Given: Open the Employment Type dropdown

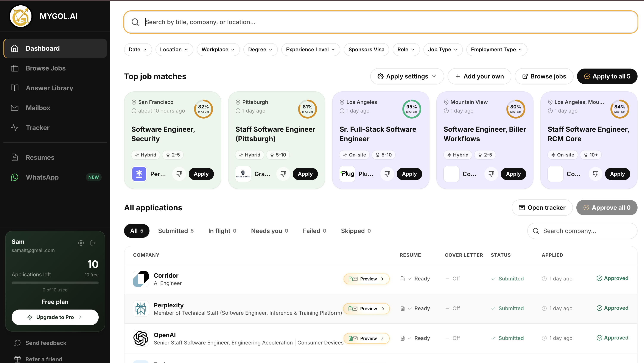Looking at the screenshot, I should [x=496, y=50].
